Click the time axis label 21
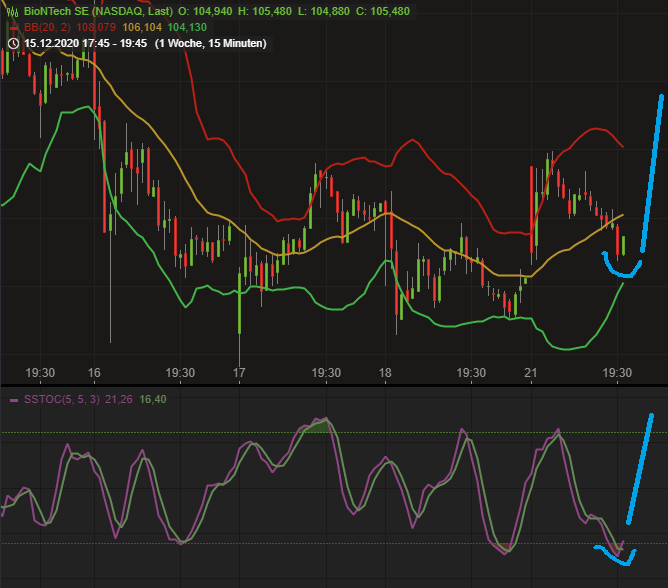This screenshot has height=588, width=668. [x=530, y=373]
